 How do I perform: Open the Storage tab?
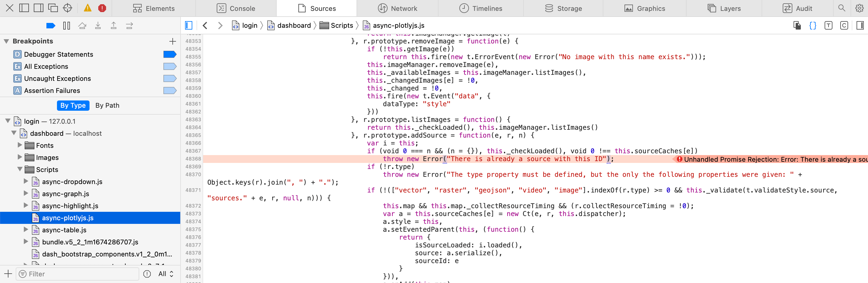tap(563, 8)
